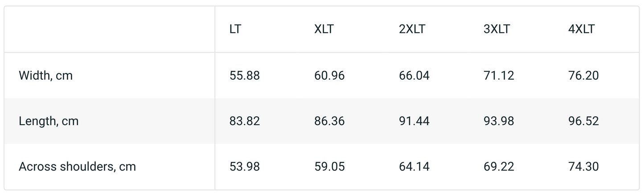Select the 3XLT length value 93.98
This screenshot has width=644, height=195.
499,121
